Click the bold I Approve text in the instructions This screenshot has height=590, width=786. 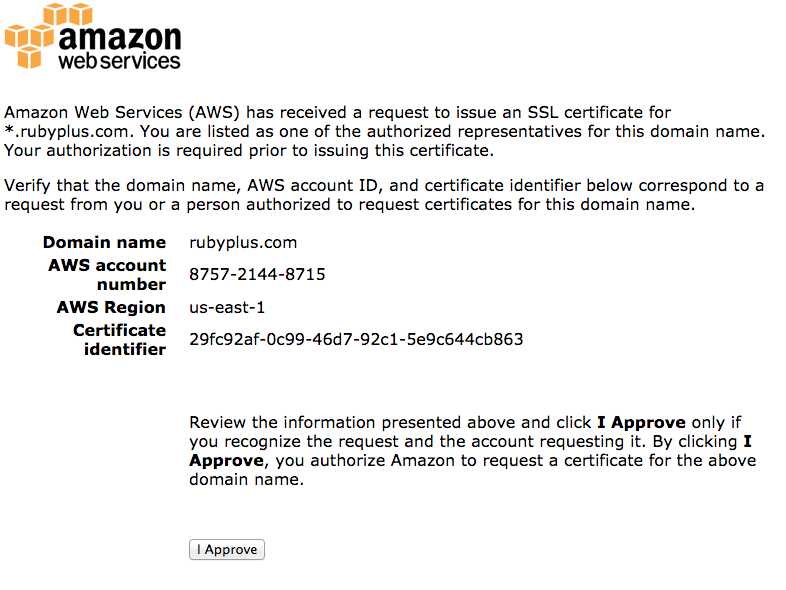click(x=640, y=422)
